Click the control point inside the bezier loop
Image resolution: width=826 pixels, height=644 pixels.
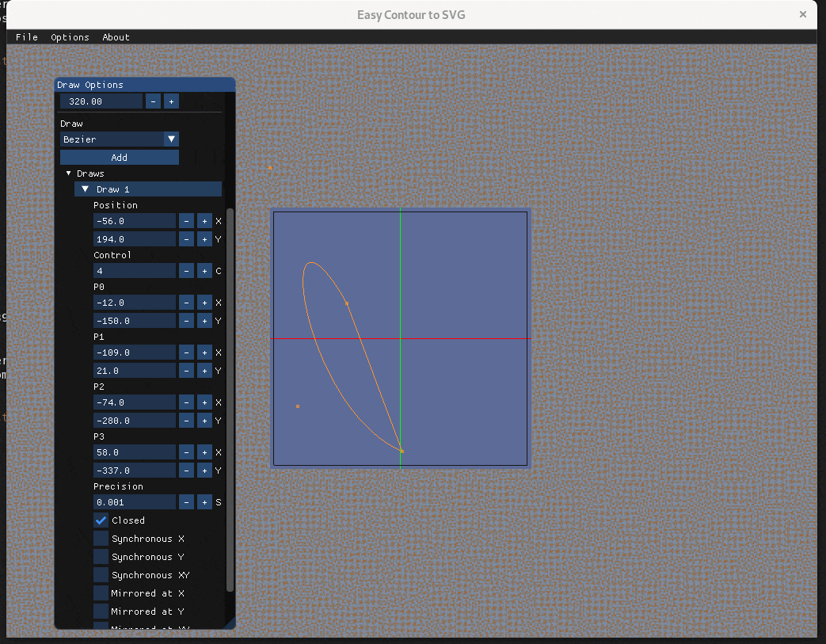(x=347, y=303)
